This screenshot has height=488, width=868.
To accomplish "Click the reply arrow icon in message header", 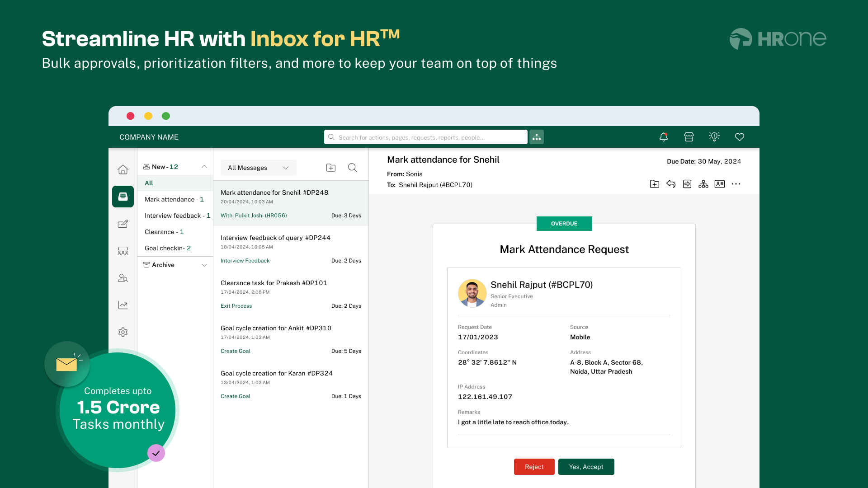I will point(670,184).
